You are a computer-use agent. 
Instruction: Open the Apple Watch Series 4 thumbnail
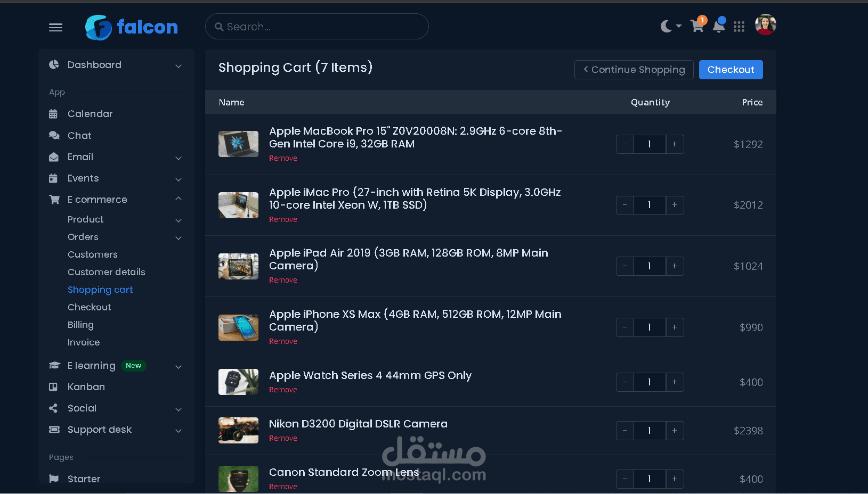point(238,382)
